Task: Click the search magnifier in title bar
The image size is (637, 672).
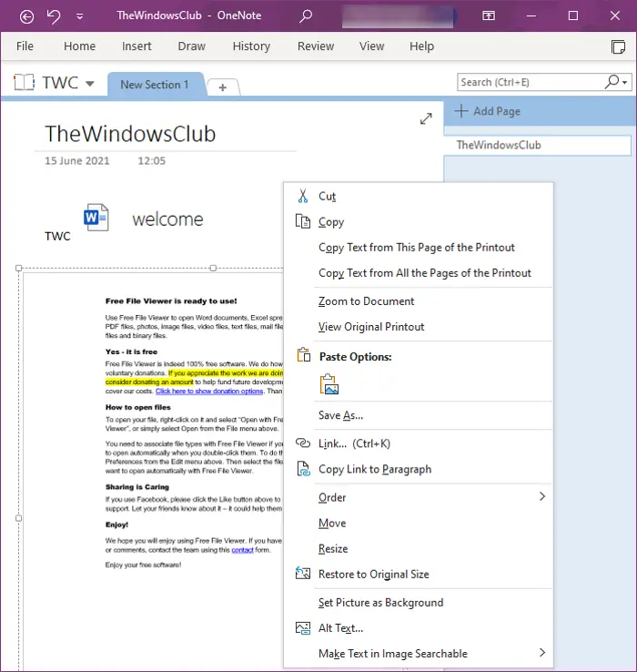Action: coord(306,16)
